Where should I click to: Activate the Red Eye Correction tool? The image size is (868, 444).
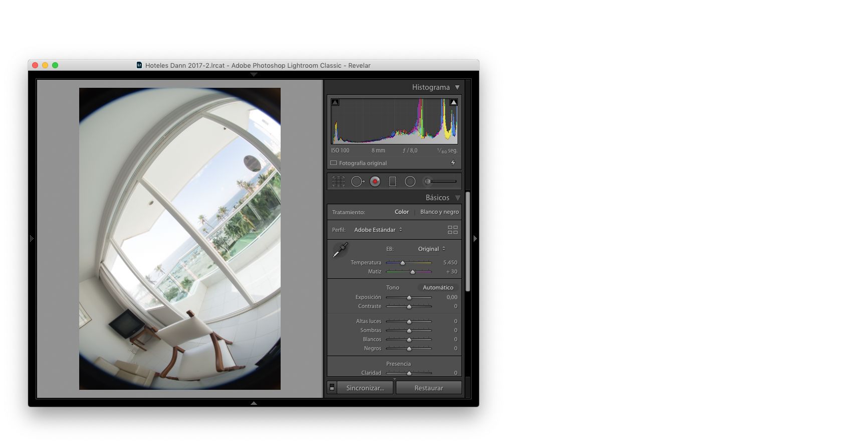tap(375, 182)
